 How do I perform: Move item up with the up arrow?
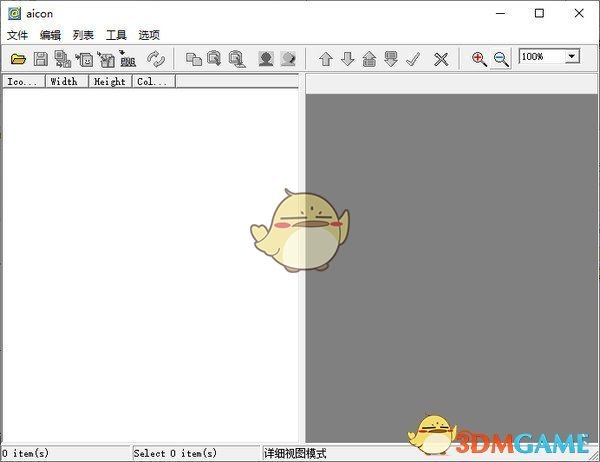point(326,59)
